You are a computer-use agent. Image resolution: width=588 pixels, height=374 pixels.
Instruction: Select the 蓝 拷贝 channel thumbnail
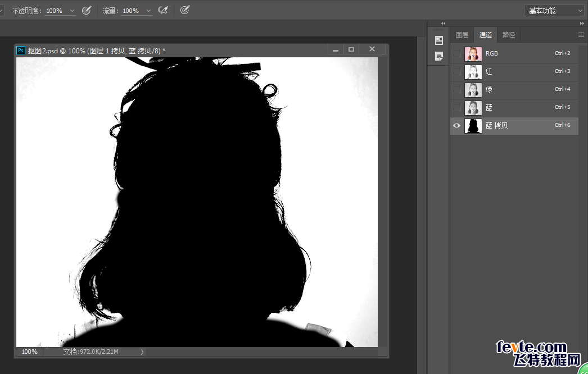[x=473, y=126]
